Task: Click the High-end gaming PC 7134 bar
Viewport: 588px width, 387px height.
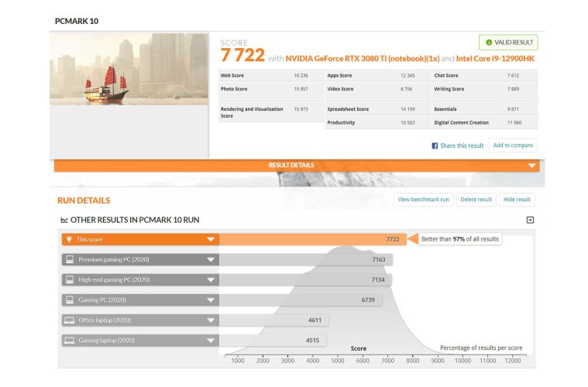Action: click(x=306, y=280)
